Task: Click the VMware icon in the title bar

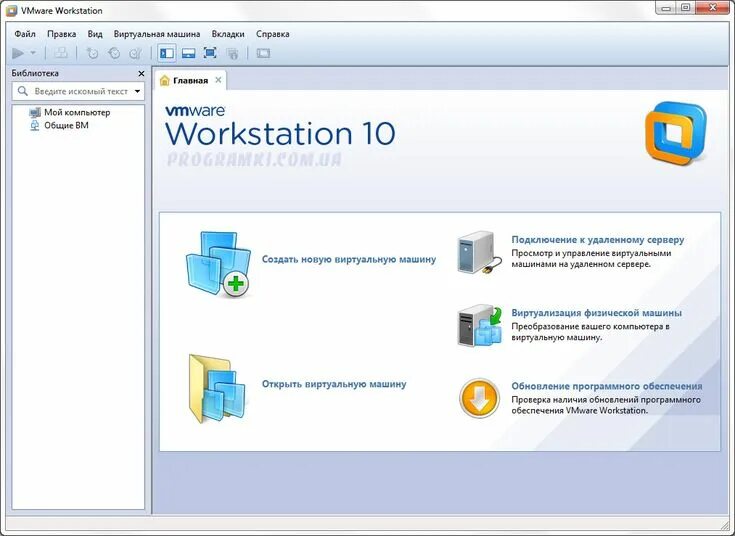Action: (11, 10)
